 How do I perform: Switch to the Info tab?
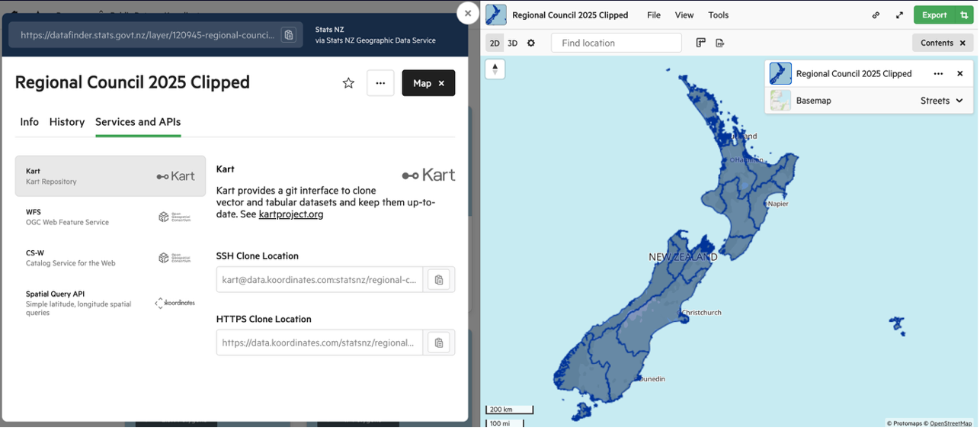click(30, 122)
